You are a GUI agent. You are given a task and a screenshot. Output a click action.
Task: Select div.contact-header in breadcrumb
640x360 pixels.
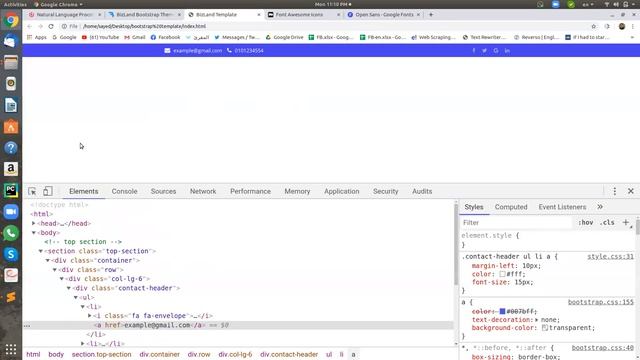pos(289,354)
